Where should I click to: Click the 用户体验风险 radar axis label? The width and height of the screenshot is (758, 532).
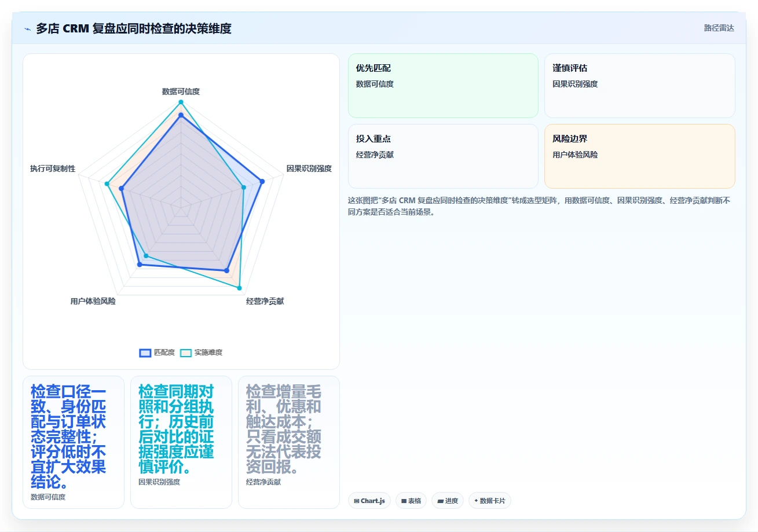click(93, 301)
